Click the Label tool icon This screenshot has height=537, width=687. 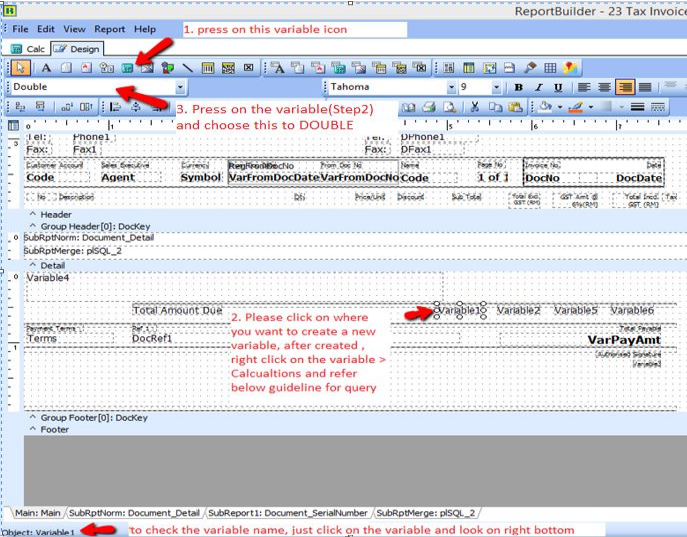[x=46, y=68]
